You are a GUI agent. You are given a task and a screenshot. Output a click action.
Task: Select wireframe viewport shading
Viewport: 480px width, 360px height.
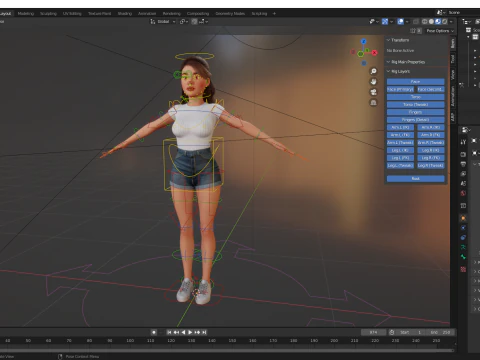pyautogui.click(x=425, y=22)
